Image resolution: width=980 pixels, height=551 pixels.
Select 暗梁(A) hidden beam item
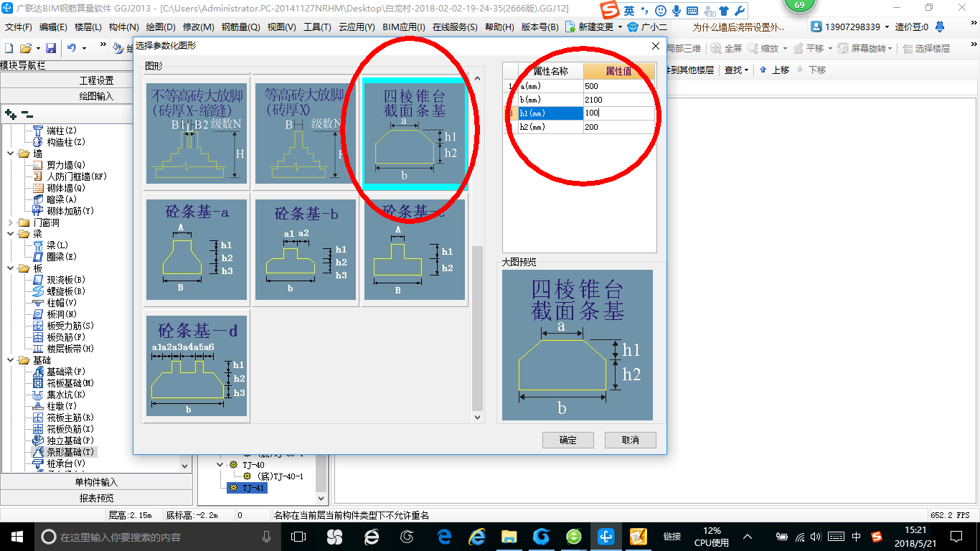click(61, 199)
